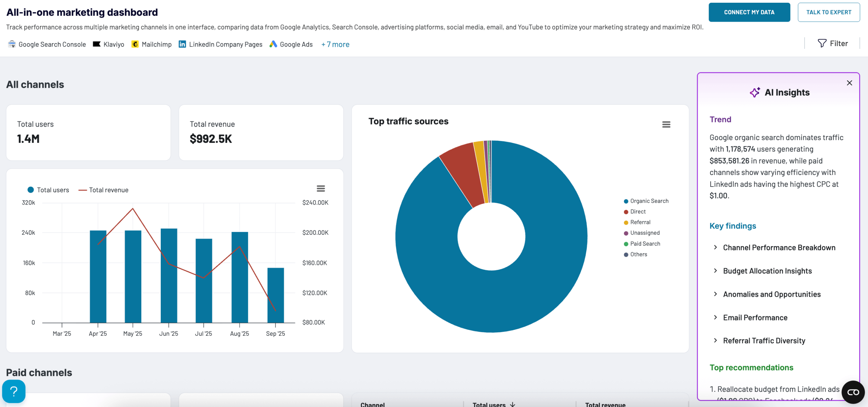Viewport: 868px width, 407px height.
Task: Expand Email Performance finding
Action: (x=755, y=318)
